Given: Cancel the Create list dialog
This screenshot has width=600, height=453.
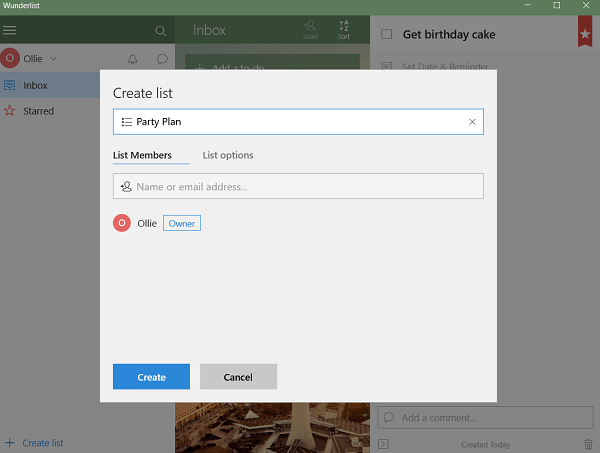Looking at the screenshot, I should pyautogui.click(x=238, y=377).
